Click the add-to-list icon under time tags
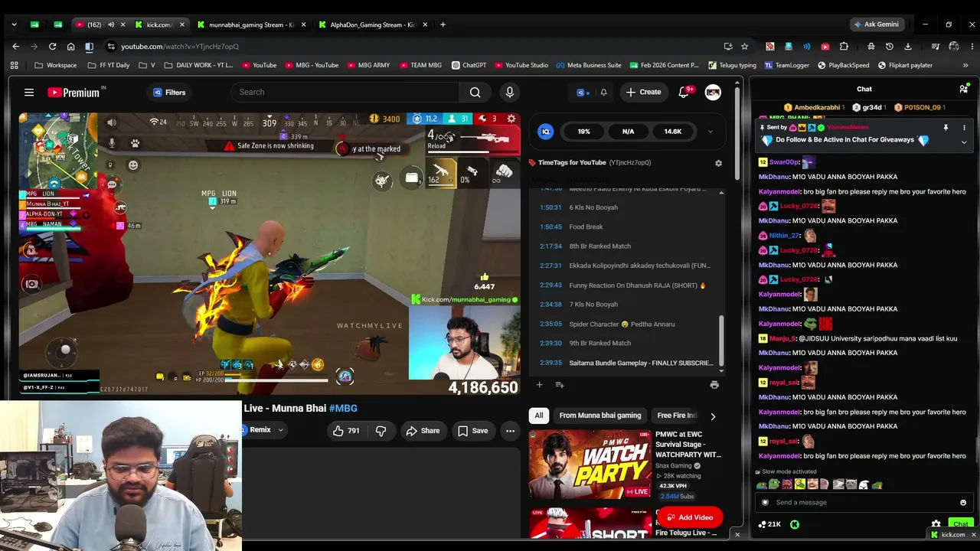980x551 pixels. [x=560, y=385]
